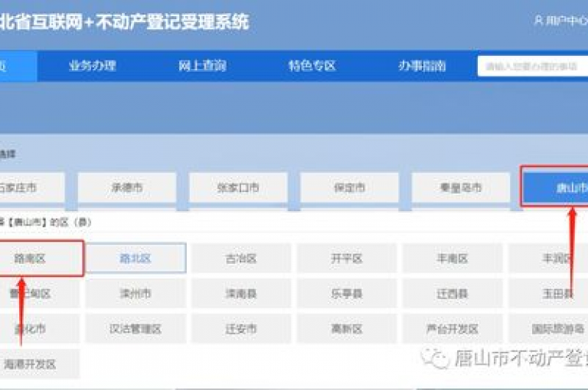Select city 张家口市
The image size is (588, 390).
[x=238, y=187]
